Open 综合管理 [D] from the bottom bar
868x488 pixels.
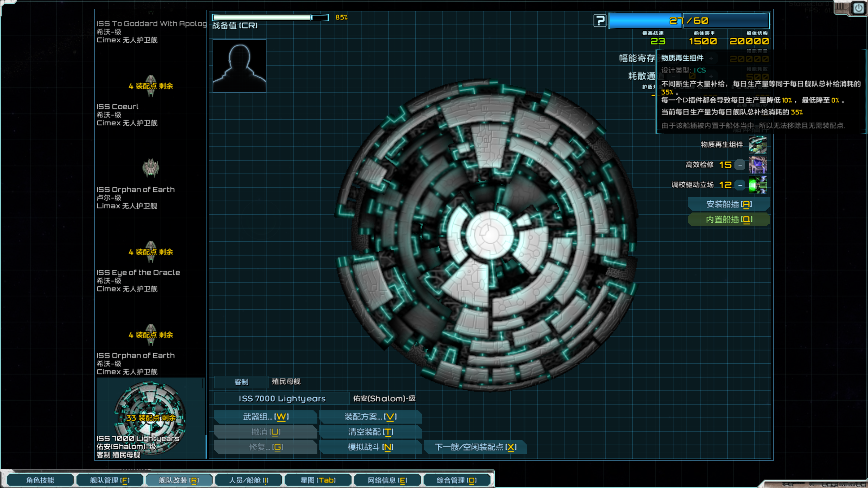click(x=457, y=480)
